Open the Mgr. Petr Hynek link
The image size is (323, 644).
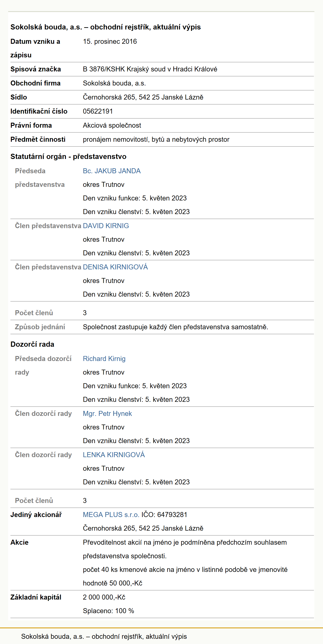pyautogui.click(x=107, y=414)
